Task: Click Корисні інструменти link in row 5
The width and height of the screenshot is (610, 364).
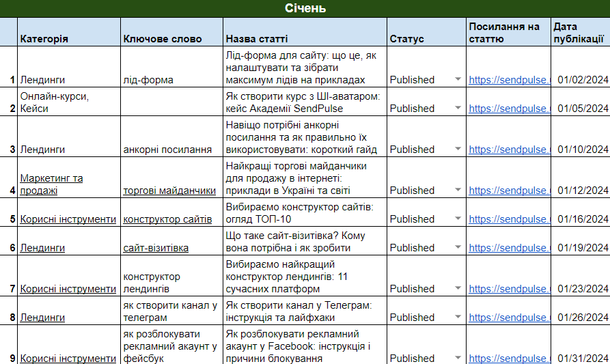Action: pyautogui.click(x=68, y=219)
